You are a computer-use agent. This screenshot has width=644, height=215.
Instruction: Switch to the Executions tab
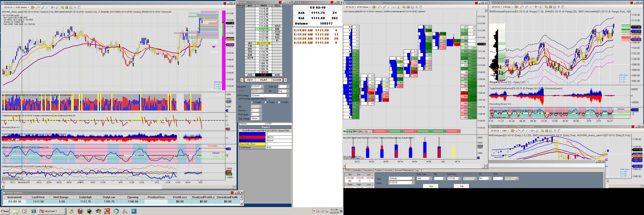pyautogui.click(x=368, y=170)
